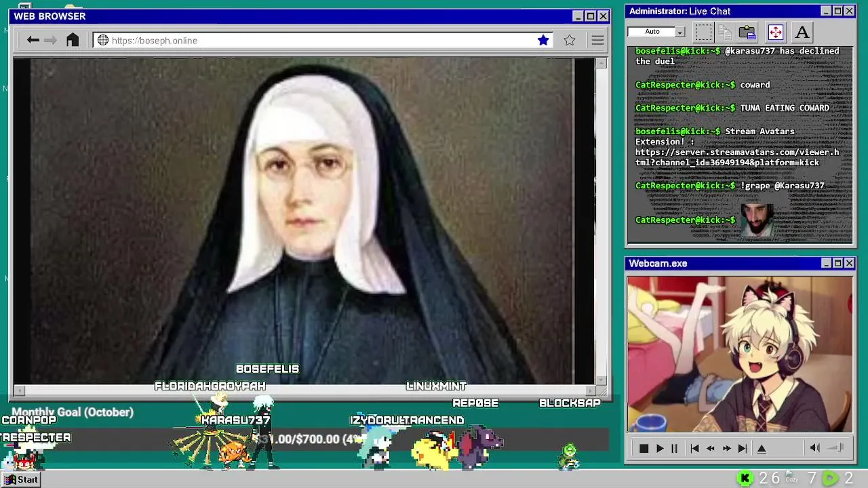The width and height of the screenshot is (868, 488).
Task: Close the Webcam.exe window
Action: coord(849,263)
